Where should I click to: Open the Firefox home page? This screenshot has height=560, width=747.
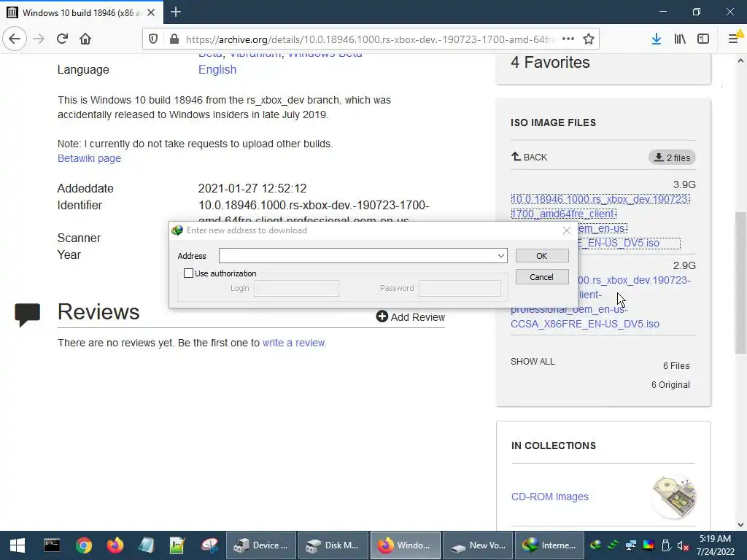point(85,39)
